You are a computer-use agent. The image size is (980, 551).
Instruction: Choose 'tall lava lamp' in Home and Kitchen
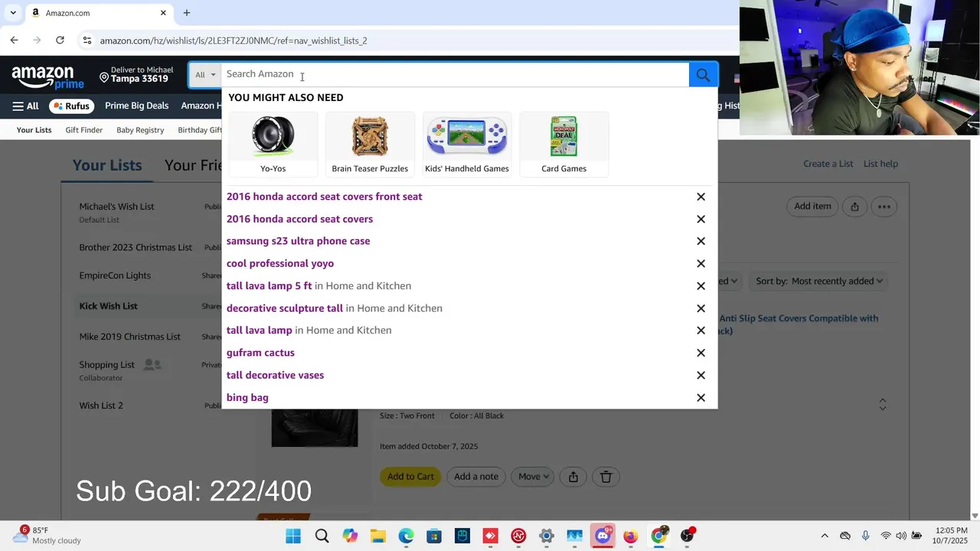pyautogui.click(x=309, y=331)
